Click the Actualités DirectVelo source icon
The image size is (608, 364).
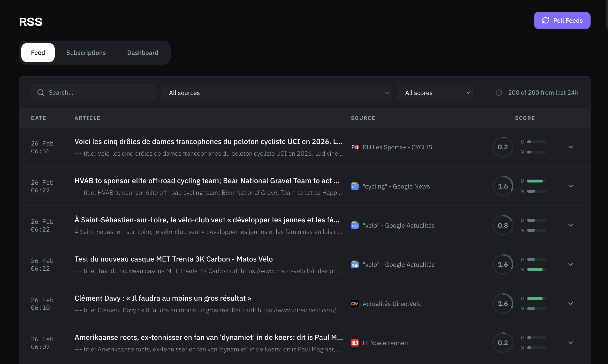(355, 304)
